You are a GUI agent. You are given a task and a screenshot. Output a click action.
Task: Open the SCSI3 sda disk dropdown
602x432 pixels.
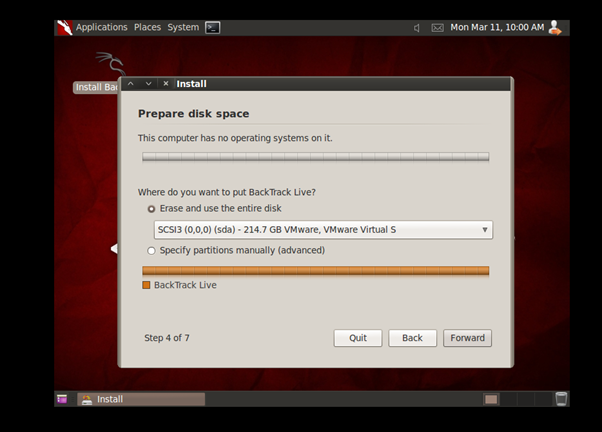point(323,230)
